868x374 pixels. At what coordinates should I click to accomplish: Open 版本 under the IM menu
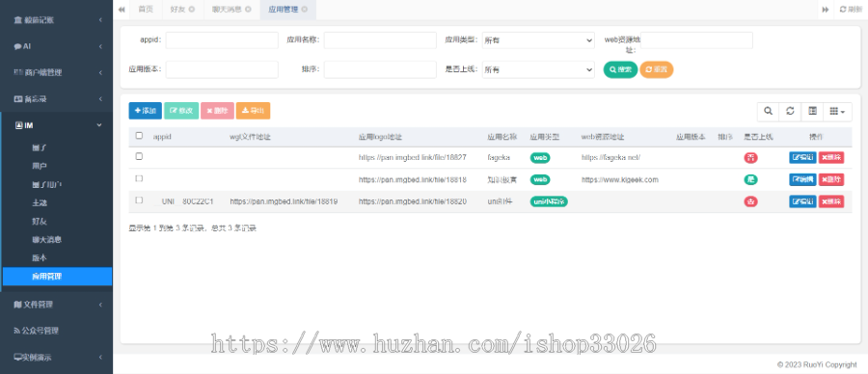(x=39, y=258)
